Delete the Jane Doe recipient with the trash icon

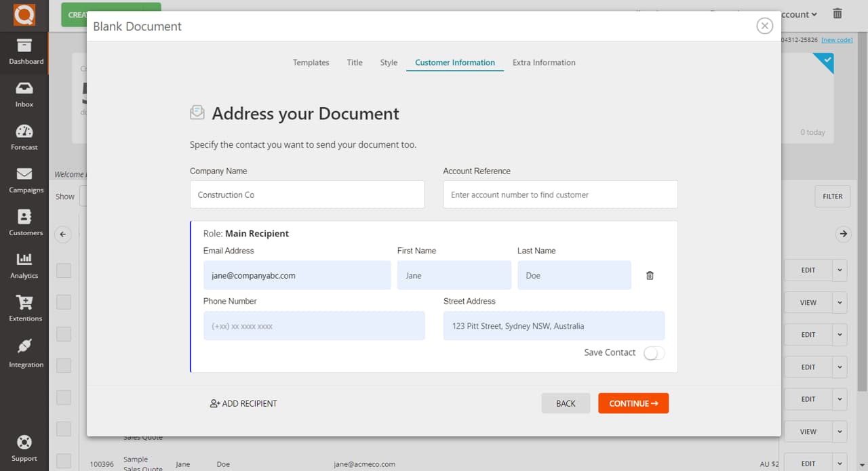(649, 275)
